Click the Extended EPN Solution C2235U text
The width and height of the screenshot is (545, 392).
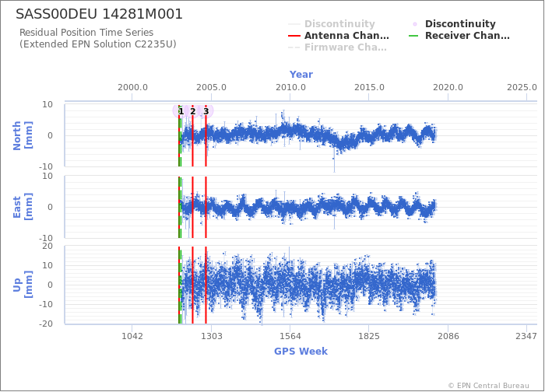point(97,44)
